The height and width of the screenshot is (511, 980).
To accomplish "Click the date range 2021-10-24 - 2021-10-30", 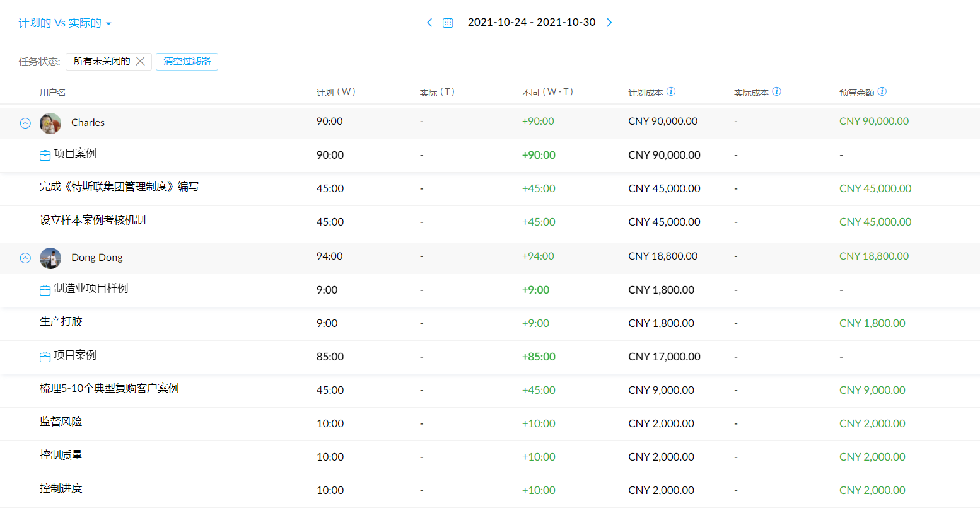I will [531, 23].
